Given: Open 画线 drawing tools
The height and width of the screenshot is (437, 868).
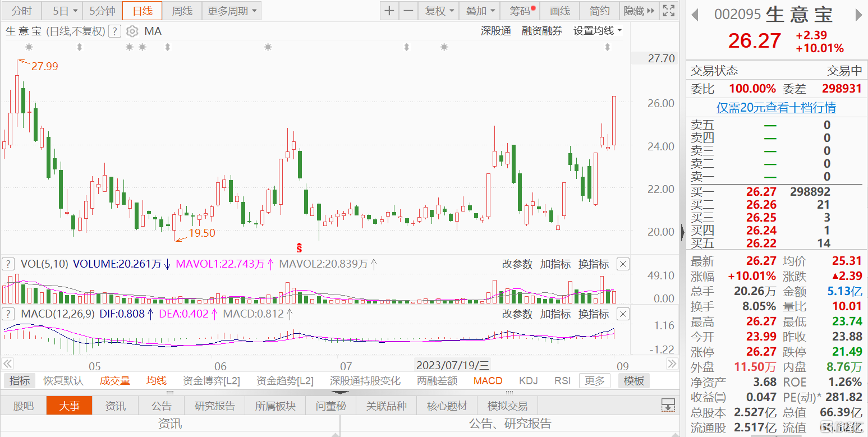Looking at the screenshot, I should click(560, 11).
